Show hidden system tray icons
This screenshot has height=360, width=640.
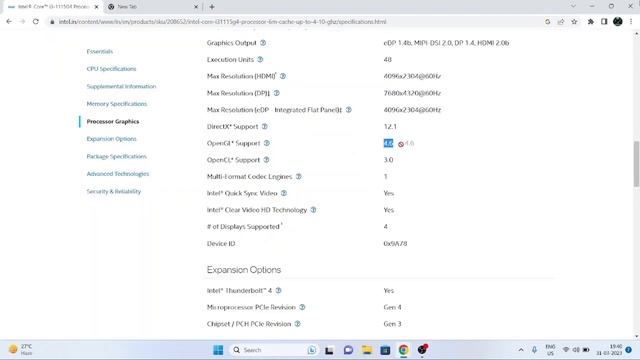click(521, 350)
